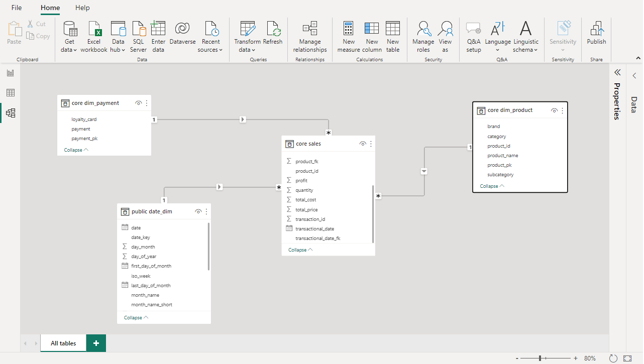Toggle visibility of the core sales table

(363, 144)
